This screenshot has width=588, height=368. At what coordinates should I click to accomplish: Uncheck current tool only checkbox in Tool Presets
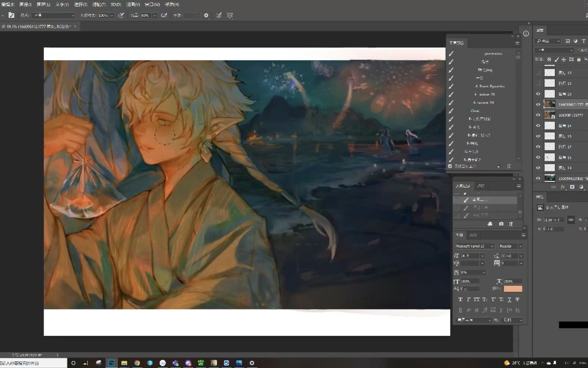[450, 166]
